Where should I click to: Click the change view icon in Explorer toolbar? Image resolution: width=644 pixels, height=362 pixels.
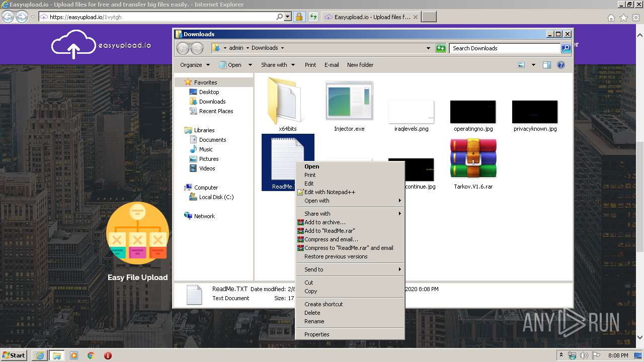pos(521,65)
